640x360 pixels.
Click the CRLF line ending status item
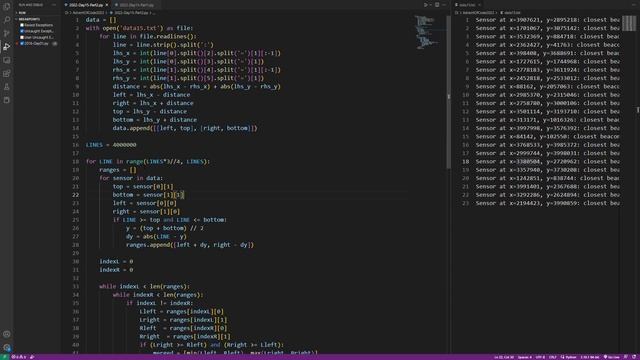tap(553, 357)
